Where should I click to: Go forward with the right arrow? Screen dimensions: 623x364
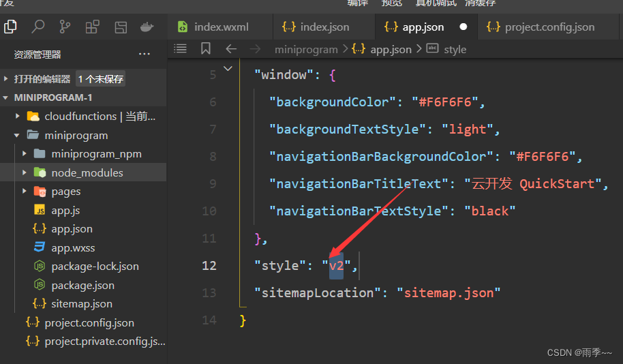[x=255, y=49]
